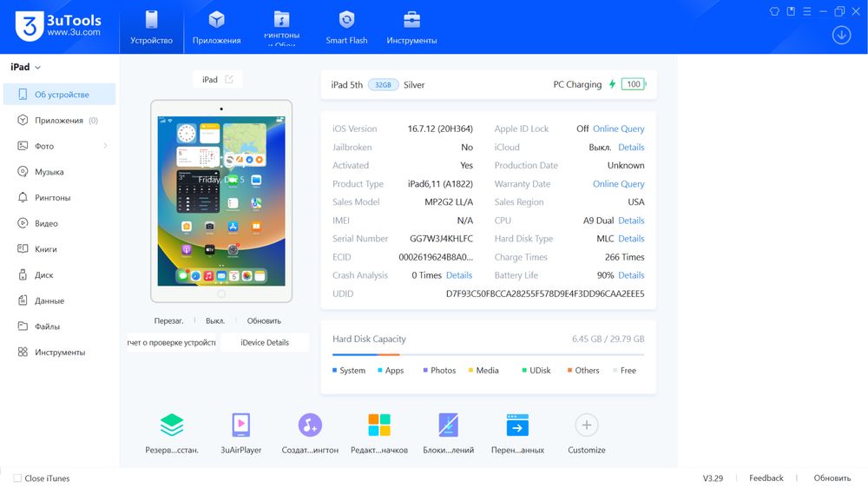Click the Видео sidebar icon
This screenshot has width=868, height=488.
[x=23, y=223]
